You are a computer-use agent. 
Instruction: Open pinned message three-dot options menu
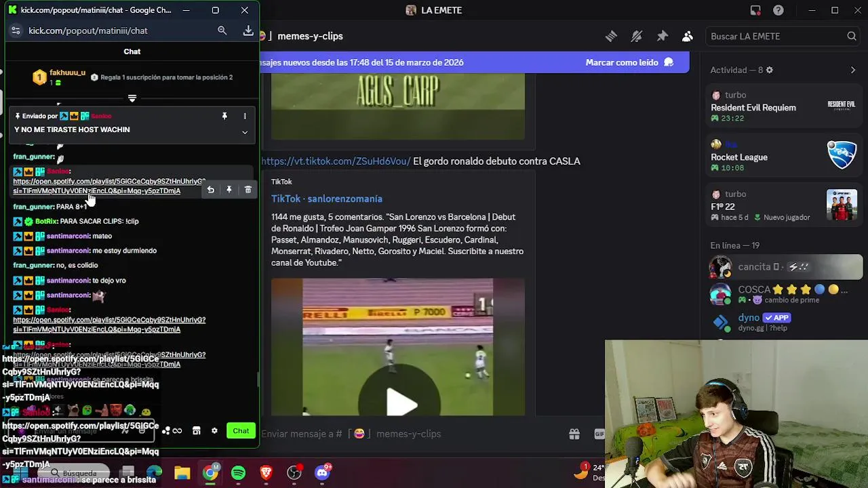coord(245,116)
